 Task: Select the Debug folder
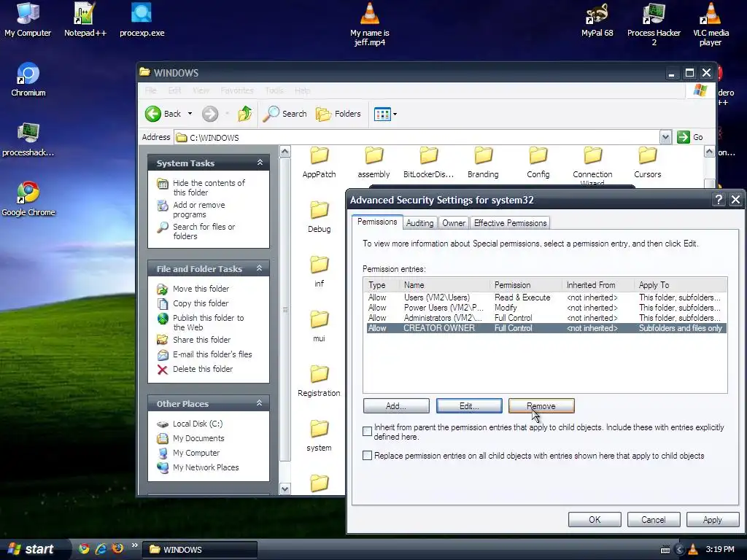[319, 217]
